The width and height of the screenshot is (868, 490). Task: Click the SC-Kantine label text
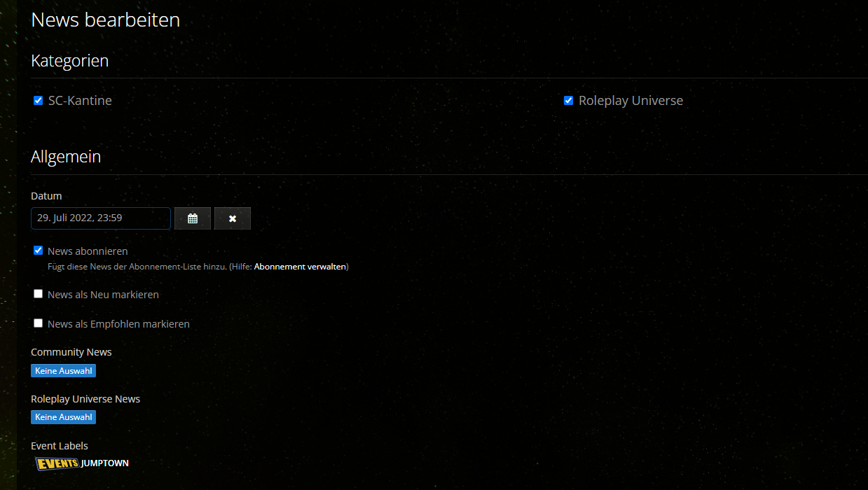(x=80, y=101)
